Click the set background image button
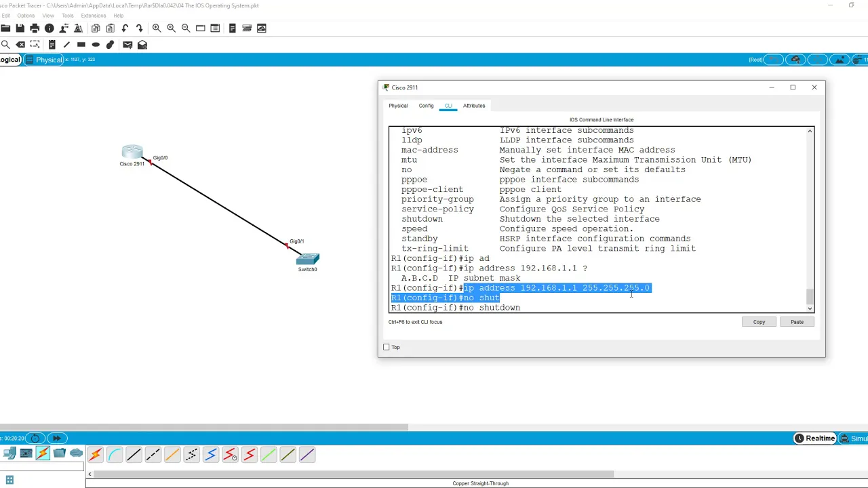Screen dimensions: 868x488 coord(840,60)
